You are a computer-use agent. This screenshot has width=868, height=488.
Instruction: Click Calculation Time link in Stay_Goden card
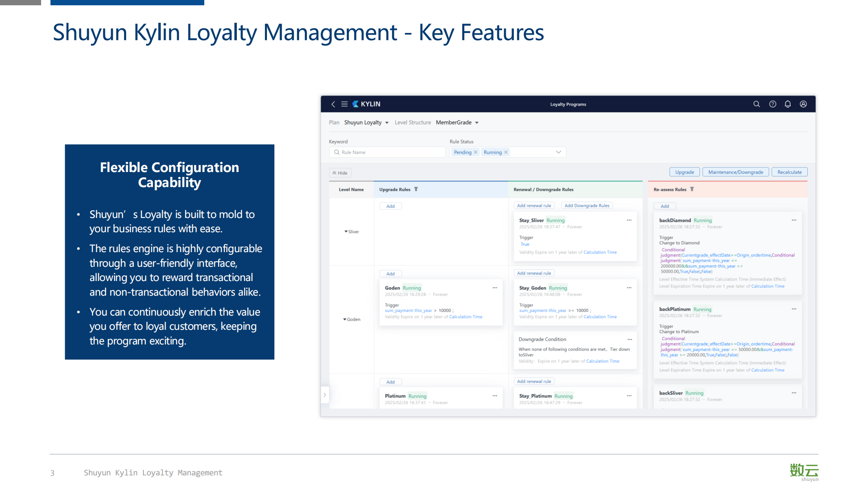tap(600, 317)
